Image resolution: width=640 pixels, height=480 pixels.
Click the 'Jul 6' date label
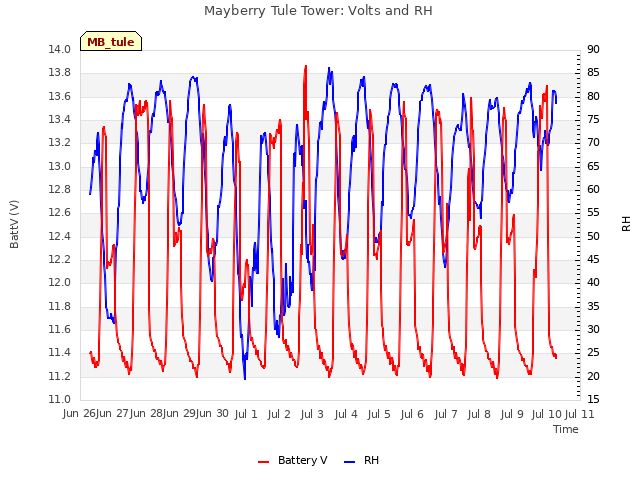412,414
